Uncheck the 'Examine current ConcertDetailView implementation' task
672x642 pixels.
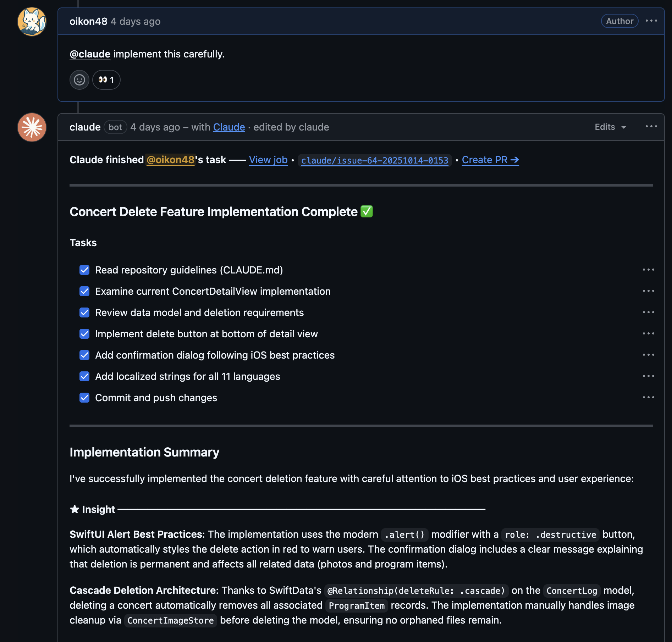[x=84, y=291]
